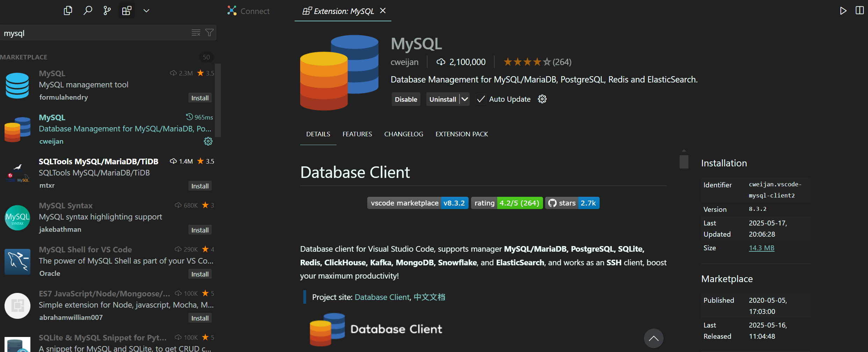
Task: Disable the MySQL extension
Action: [x=406, y=99]
